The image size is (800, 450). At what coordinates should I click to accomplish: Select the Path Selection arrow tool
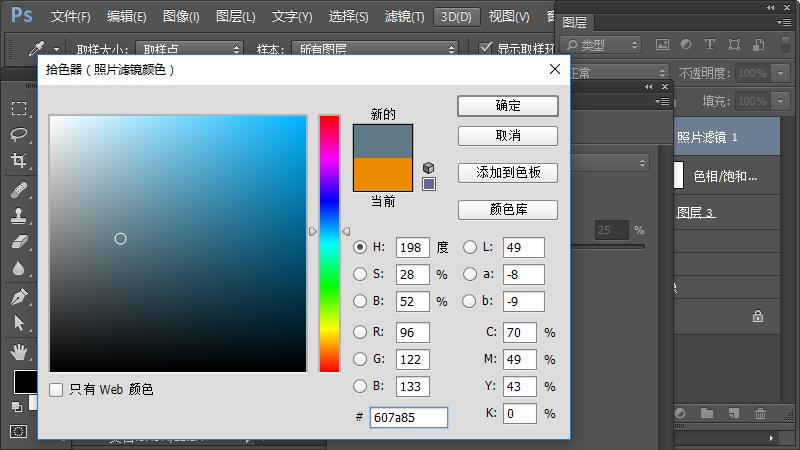click(x=19, y=322)
